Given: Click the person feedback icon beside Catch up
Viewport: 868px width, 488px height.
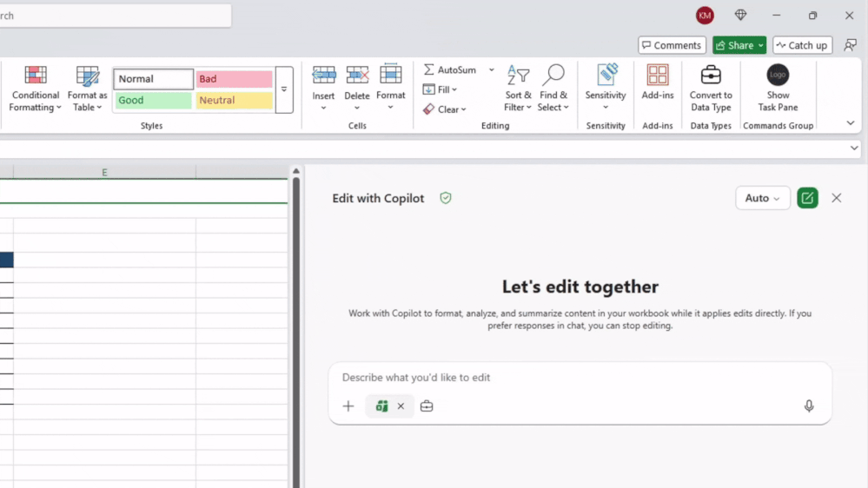Looking at the screenshot, I should pyautogui.click(x=851, y=45).
